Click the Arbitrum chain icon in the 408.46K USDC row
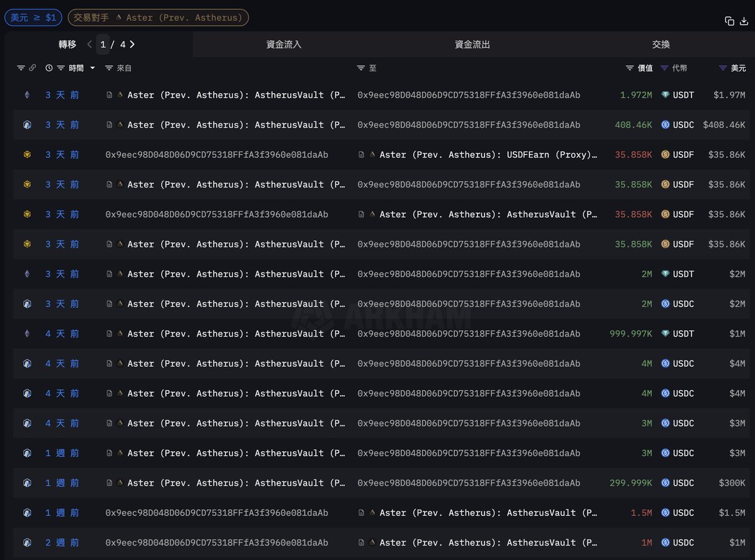The image size is (755, 560). click(x=27, y=125)
